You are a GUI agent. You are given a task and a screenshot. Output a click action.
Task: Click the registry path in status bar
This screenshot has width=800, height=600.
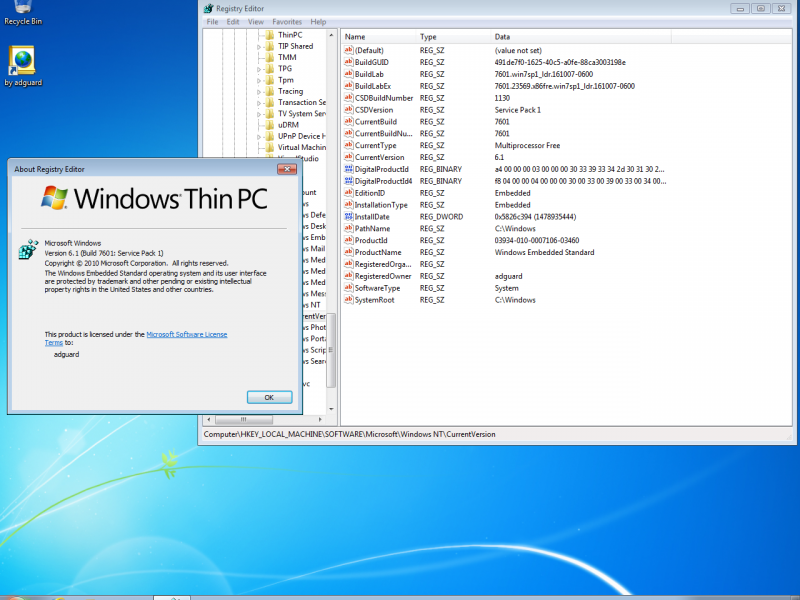(x=349, y=434)
